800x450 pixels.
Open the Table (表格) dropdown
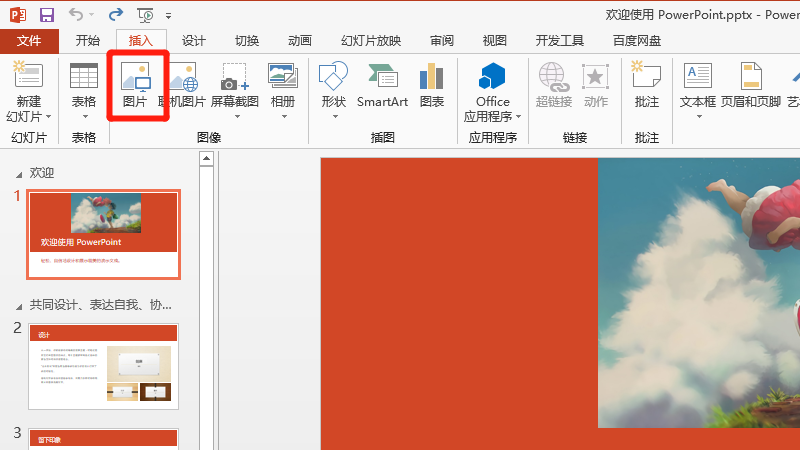tap(84, 115)
